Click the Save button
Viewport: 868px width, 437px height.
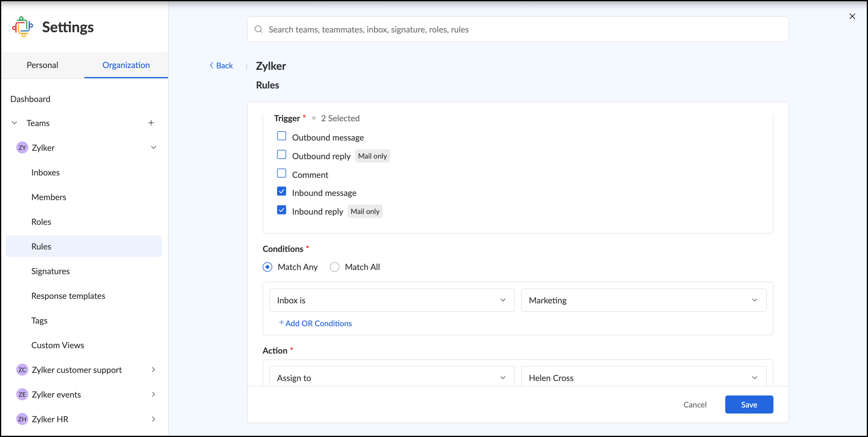[x=749, y=404]
